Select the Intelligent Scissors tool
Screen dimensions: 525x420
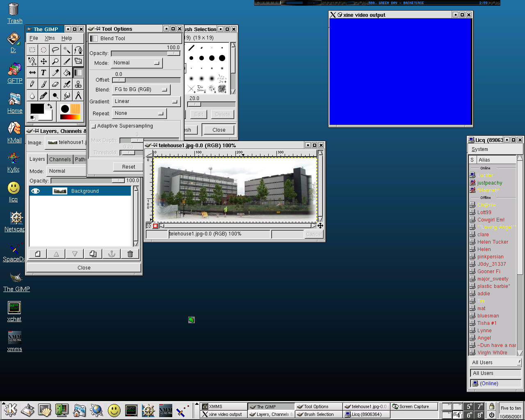click(32, 61)
